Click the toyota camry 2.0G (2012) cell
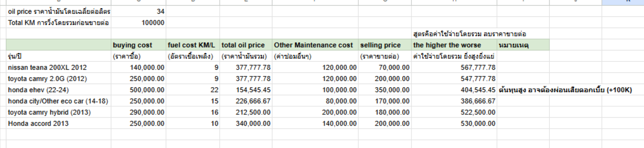The image size is (644, 148). point(59,79)
